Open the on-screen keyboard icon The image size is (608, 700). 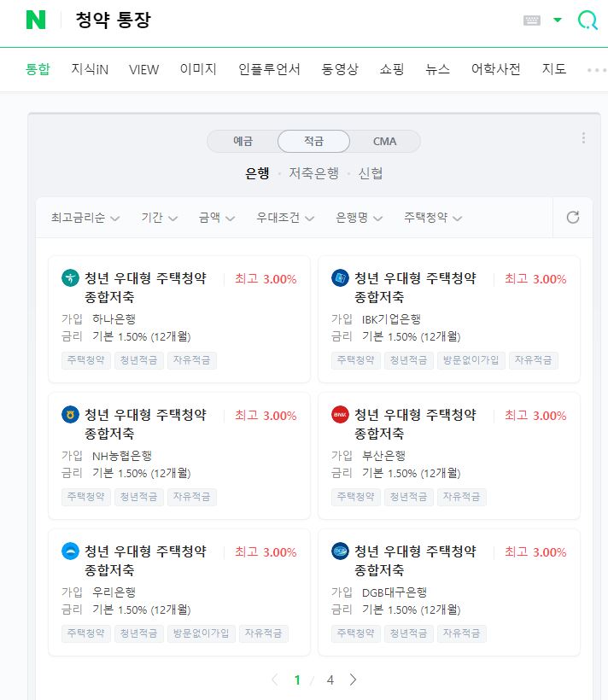tap(532, 20)
